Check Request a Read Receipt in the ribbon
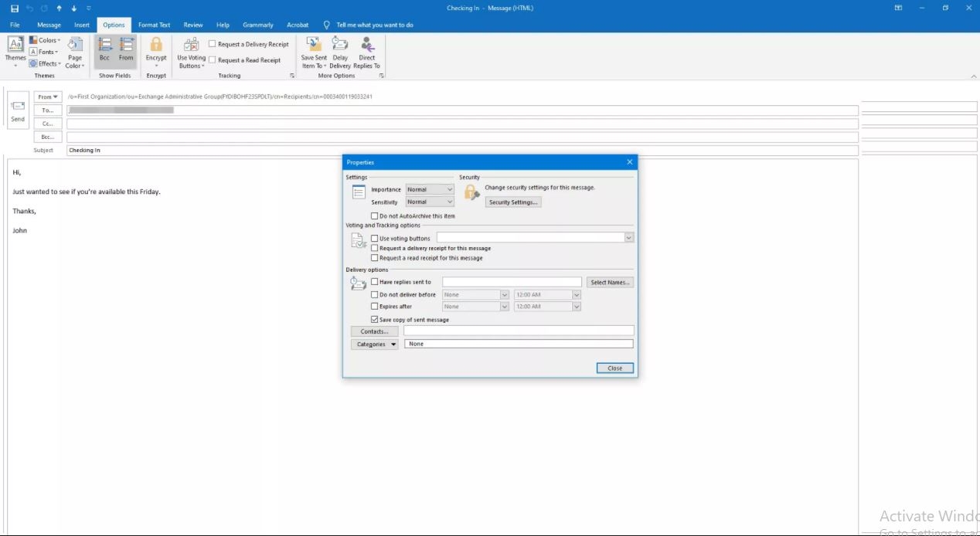 click(245, 60)
